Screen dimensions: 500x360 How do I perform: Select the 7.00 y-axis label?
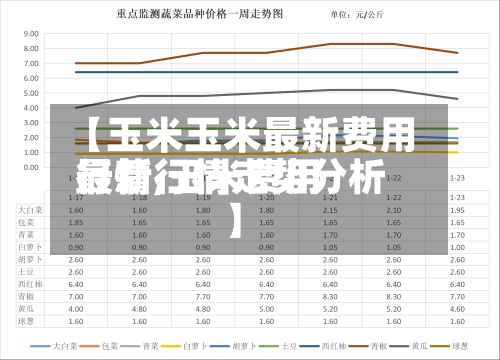[x=31, y=63]
